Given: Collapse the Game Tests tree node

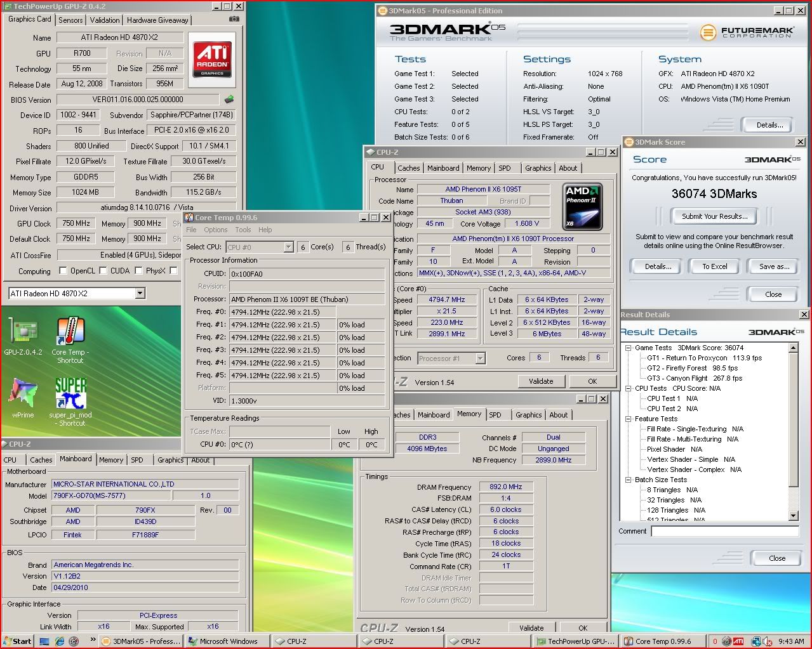Looking at the screenshot, I should tap(629, 348).
